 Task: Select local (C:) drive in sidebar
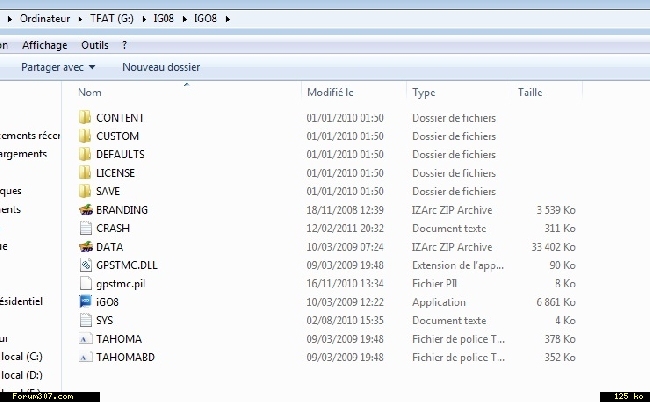[22, 356]
